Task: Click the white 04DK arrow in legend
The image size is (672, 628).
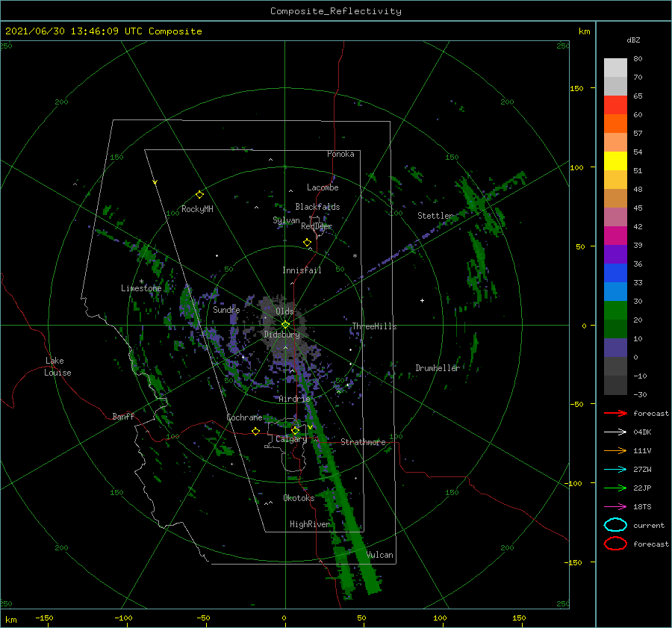Action: (x=615, y=432)
